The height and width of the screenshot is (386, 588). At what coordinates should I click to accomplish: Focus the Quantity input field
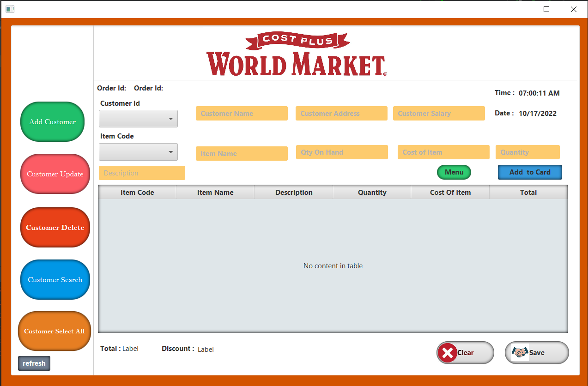pos(527,152)
